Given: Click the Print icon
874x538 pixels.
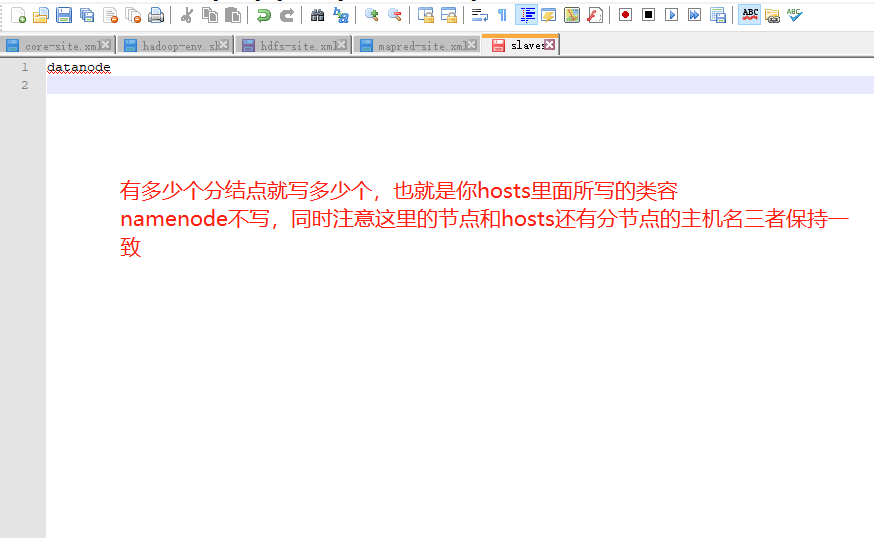Looking at the screenshot, I should tap(156, 15).
